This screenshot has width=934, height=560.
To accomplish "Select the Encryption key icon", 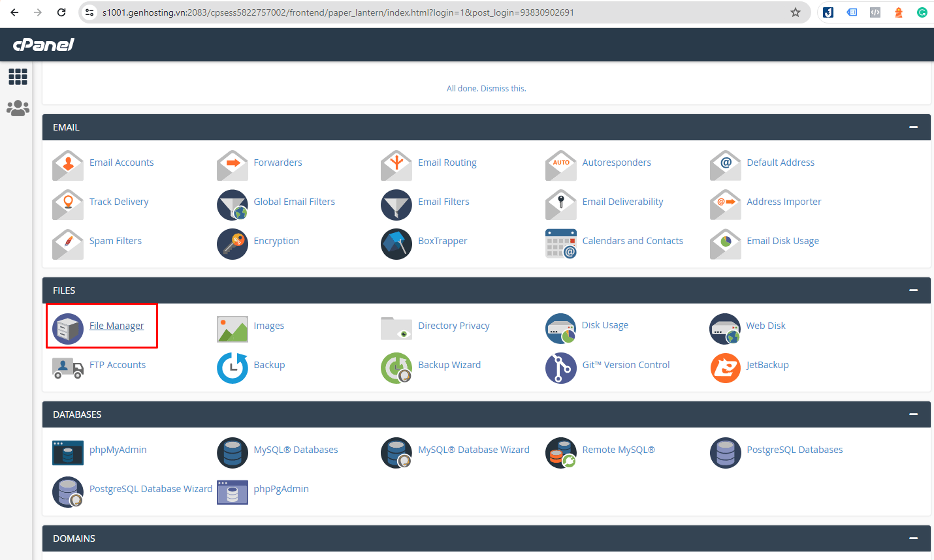I will 232,244.
